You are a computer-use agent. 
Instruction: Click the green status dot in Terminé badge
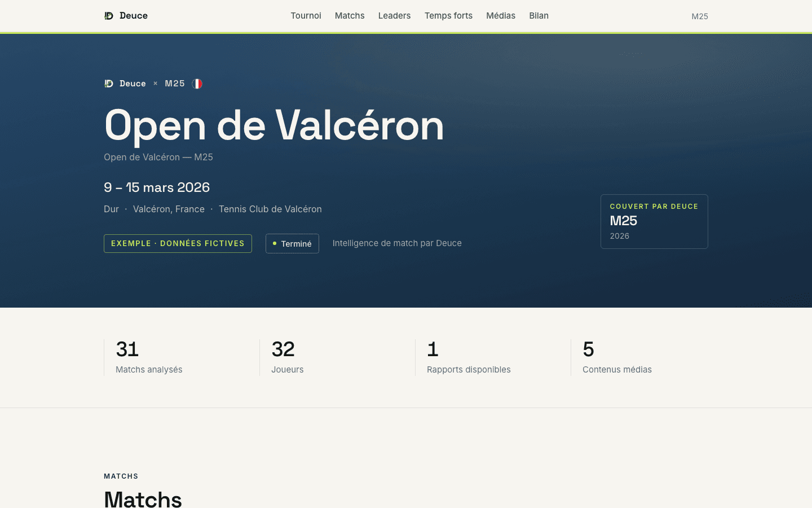pyautogui.click(x=275, y=243)
